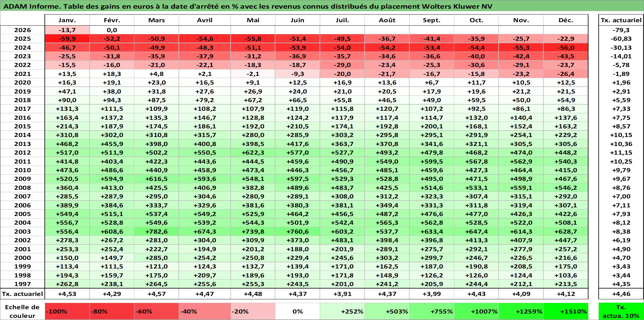The image size is (644, 320).
Task: Click the -60,83 actuarial rate value
Action: [621, 39]
